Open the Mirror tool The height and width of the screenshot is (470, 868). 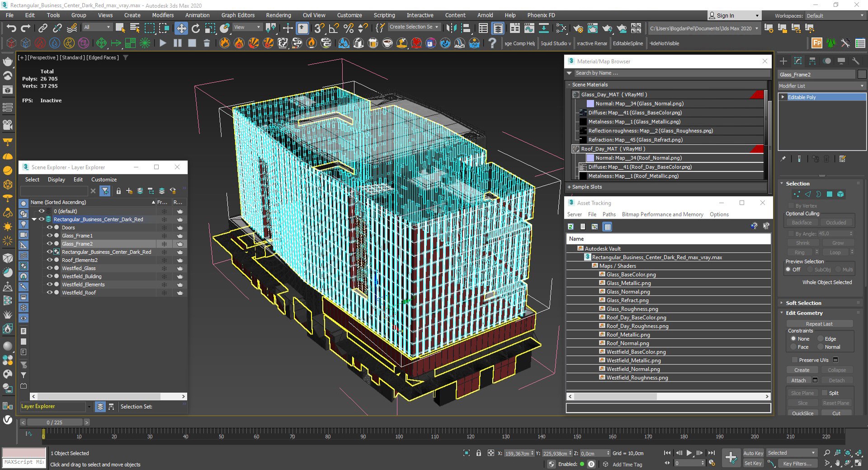[451, 28]
